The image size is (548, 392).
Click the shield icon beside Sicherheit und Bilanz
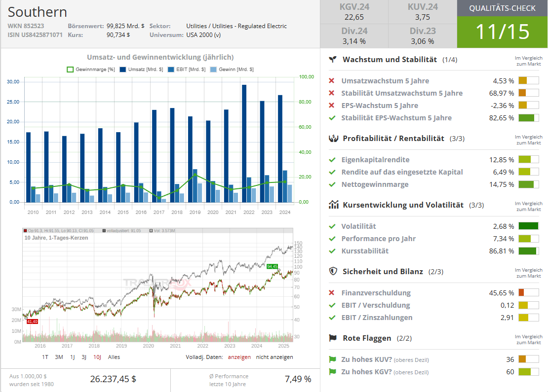[x=333, y=271]
